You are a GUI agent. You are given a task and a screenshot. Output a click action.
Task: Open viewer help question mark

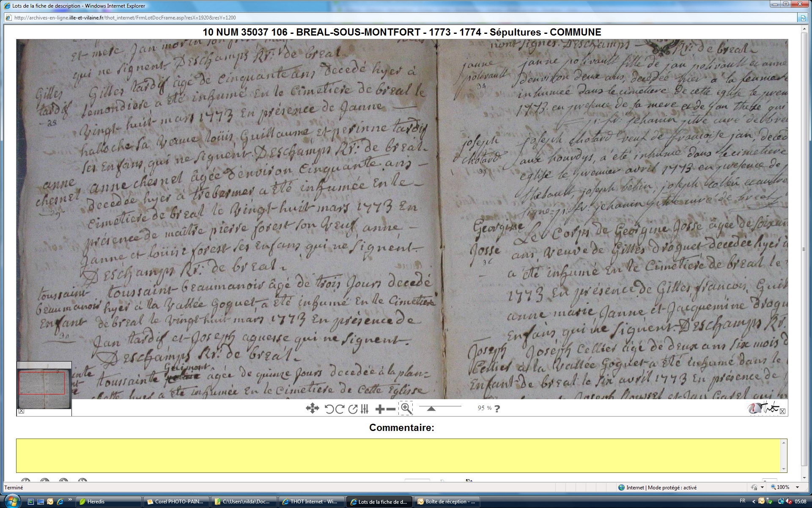[x=497, y=409]
